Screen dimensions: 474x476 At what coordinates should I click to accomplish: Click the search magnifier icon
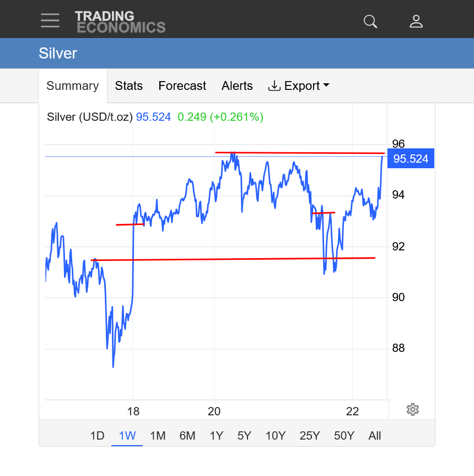coord(370,22)
